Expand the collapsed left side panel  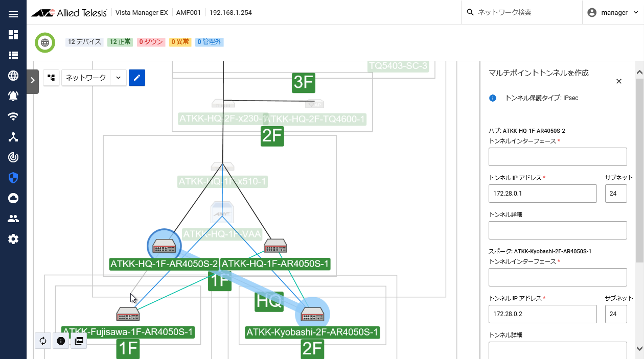[33, 80]
